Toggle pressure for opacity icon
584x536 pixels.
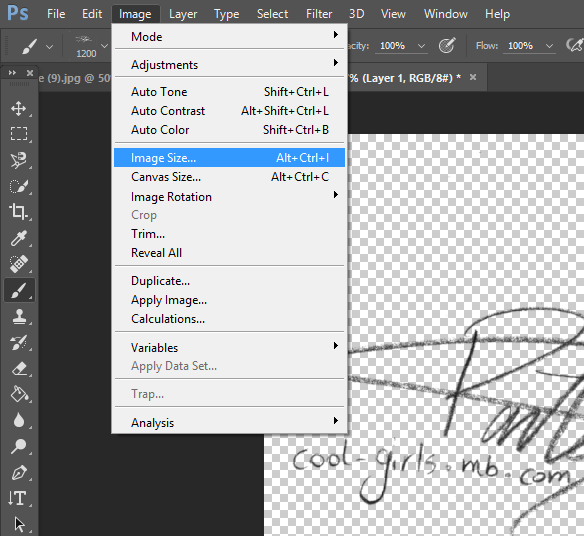coord(447,46)
